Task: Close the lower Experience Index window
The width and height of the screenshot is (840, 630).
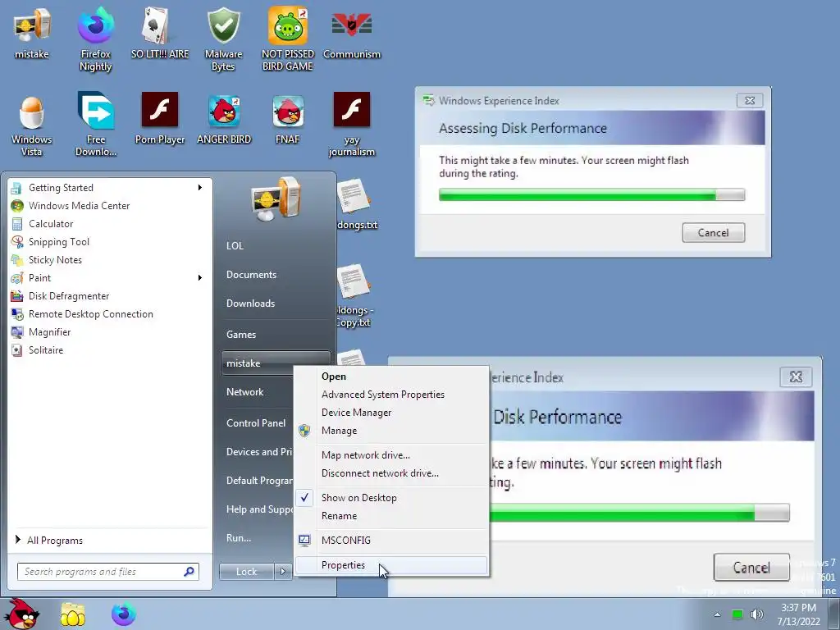Action: [796, 377]
